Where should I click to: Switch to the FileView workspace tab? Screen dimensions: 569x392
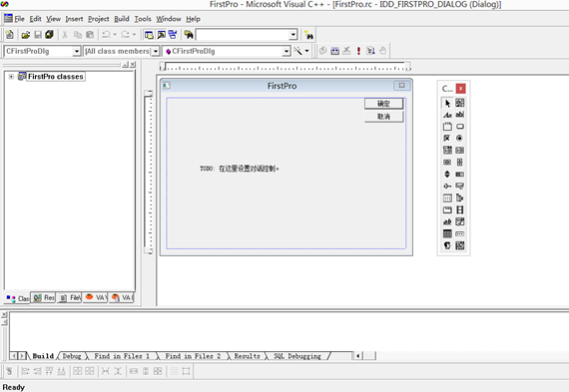70,297
